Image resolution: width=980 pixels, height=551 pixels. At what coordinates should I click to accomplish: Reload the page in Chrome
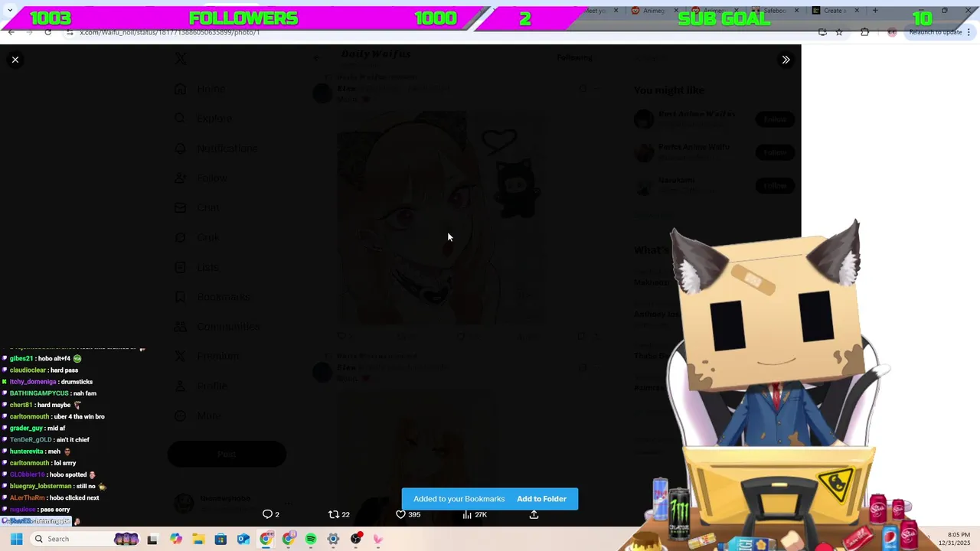[x=47, y=32]
